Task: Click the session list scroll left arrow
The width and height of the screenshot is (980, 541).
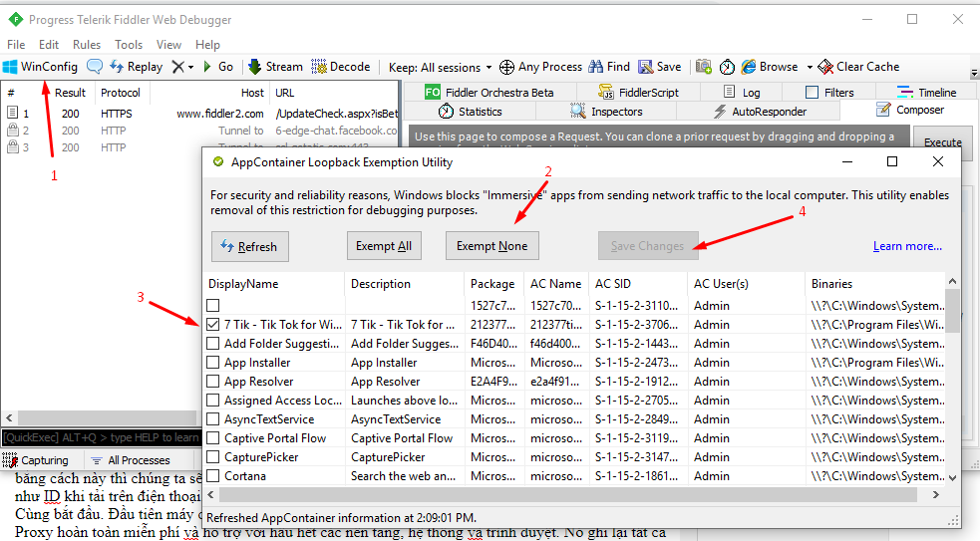Action: [9, 417]
